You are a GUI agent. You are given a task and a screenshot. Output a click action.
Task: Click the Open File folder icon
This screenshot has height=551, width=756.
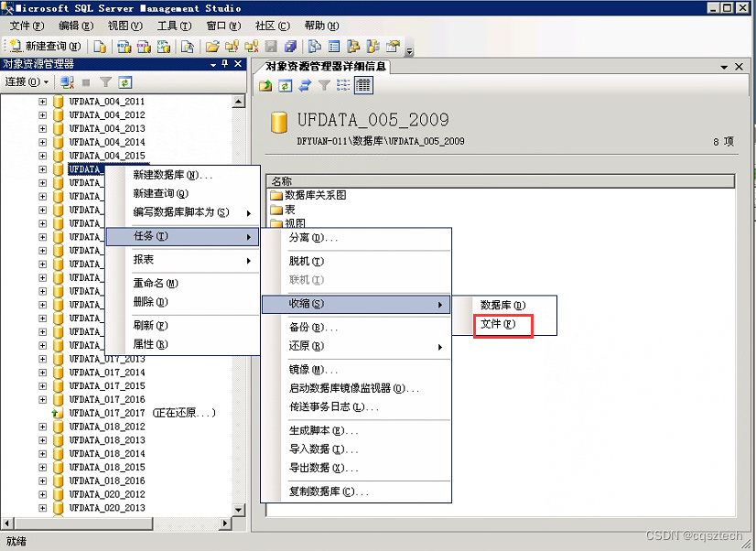click(212, 47)
